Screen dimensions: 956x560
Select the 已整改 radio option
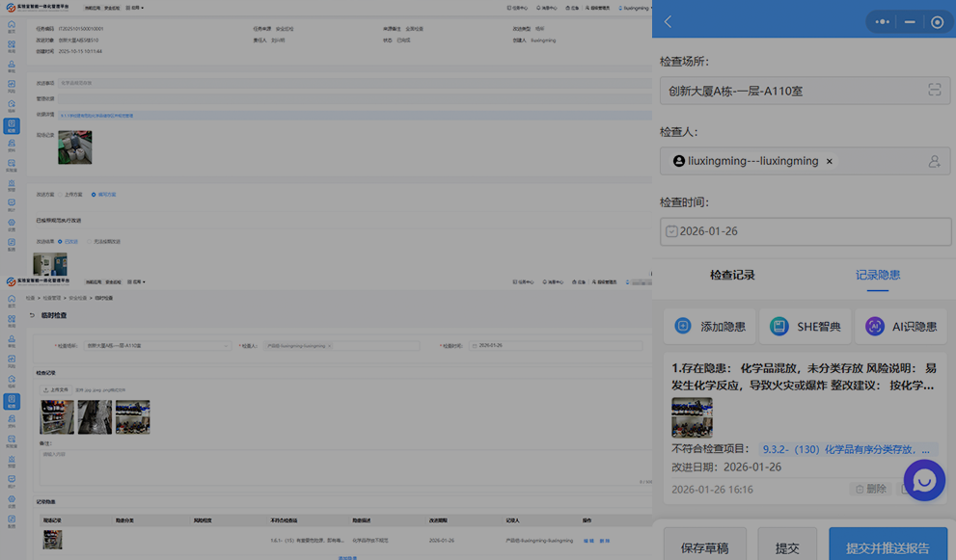pyautogui.click(x=60, y=242)
